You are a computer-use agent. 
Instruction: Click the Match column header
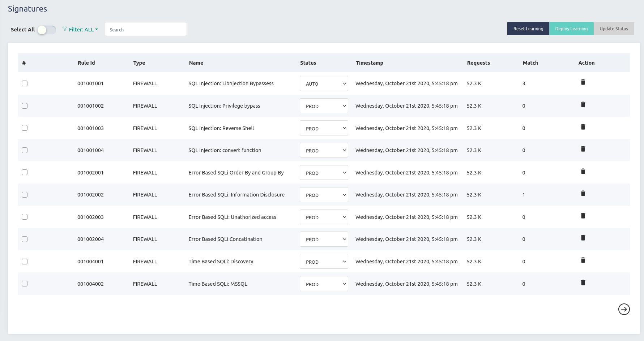tap(530, 63)
